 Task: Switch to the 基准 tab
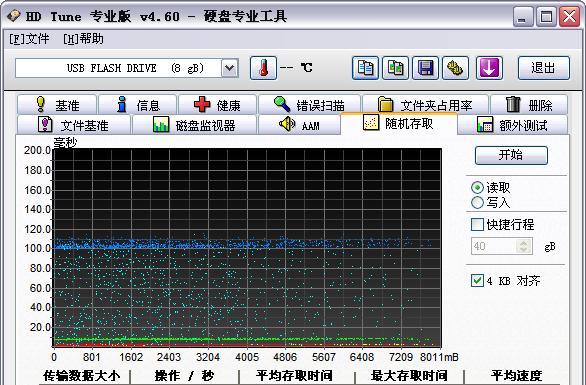[x=57, y=105]
